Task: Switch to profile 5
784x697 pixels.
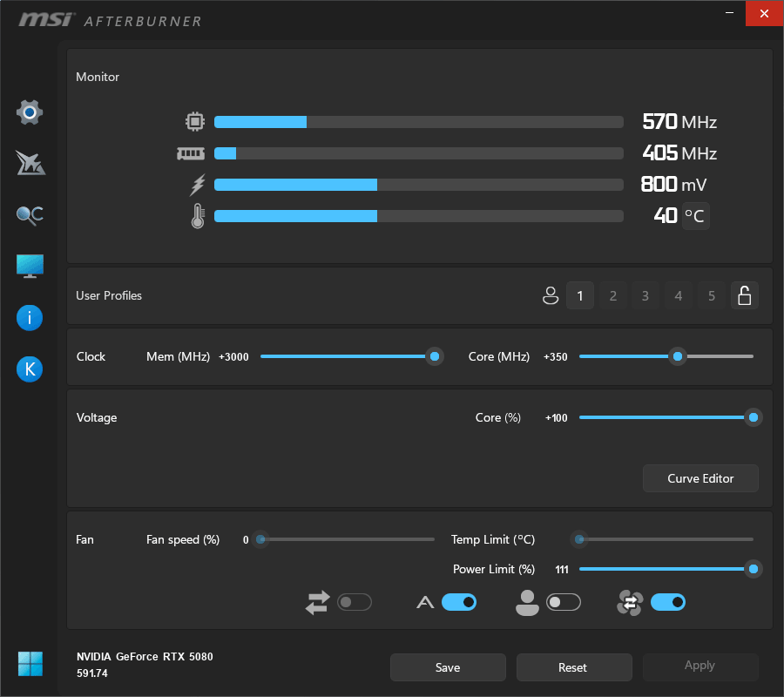Action: tap(711, 295)
